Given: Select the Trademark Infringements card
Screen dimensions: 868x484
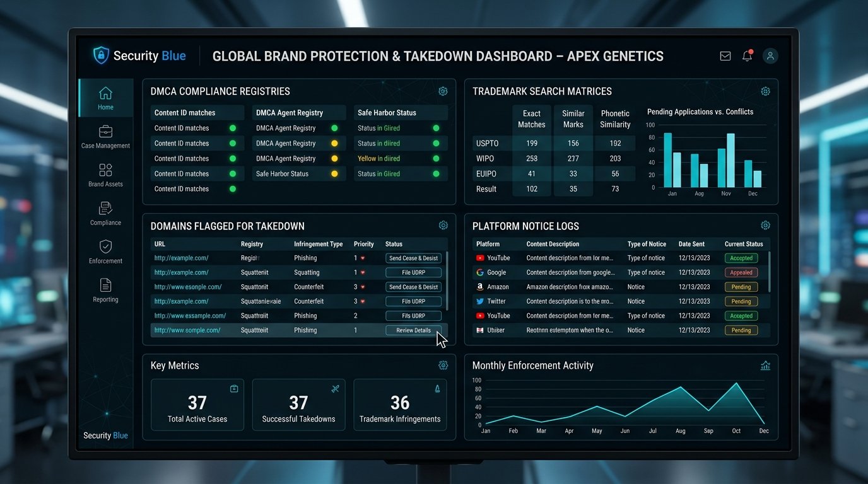Looking at the screenshot, I should pos(400,405).
